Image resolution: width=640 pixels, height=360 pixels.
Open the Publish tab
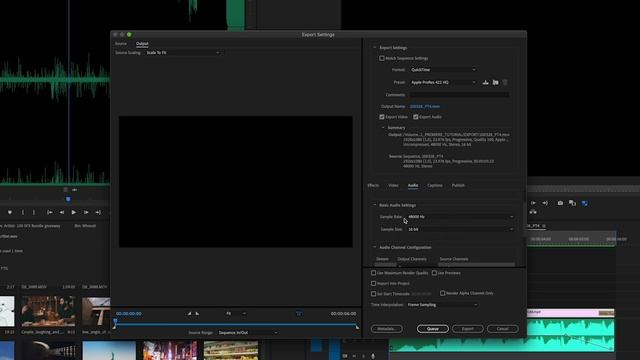tap(458, 185)
